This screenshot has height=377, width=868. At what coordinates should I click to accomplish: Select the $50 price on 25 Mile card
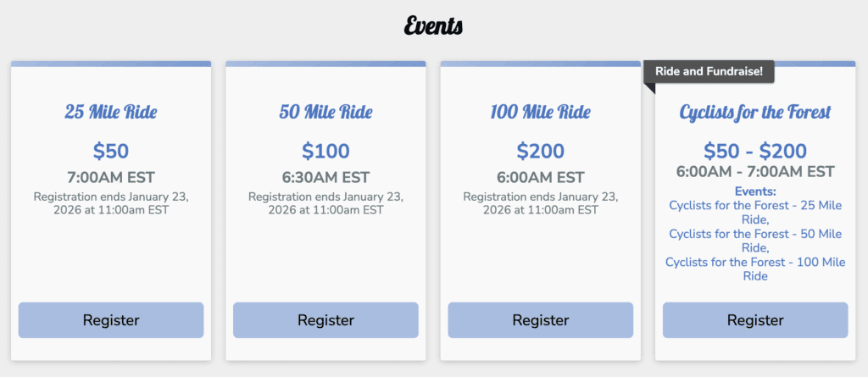coord(111,151)
